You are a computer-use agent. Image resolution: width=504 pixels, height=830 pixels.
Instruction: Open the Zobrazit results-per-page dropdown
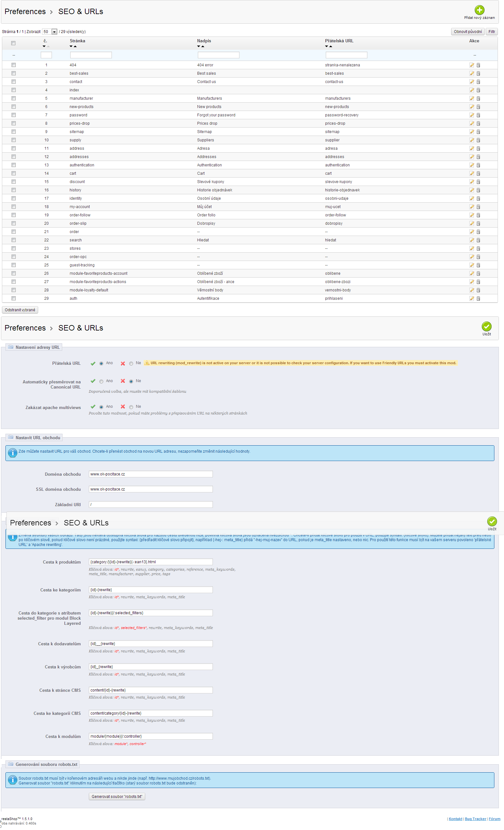click(x=49, y=32)
